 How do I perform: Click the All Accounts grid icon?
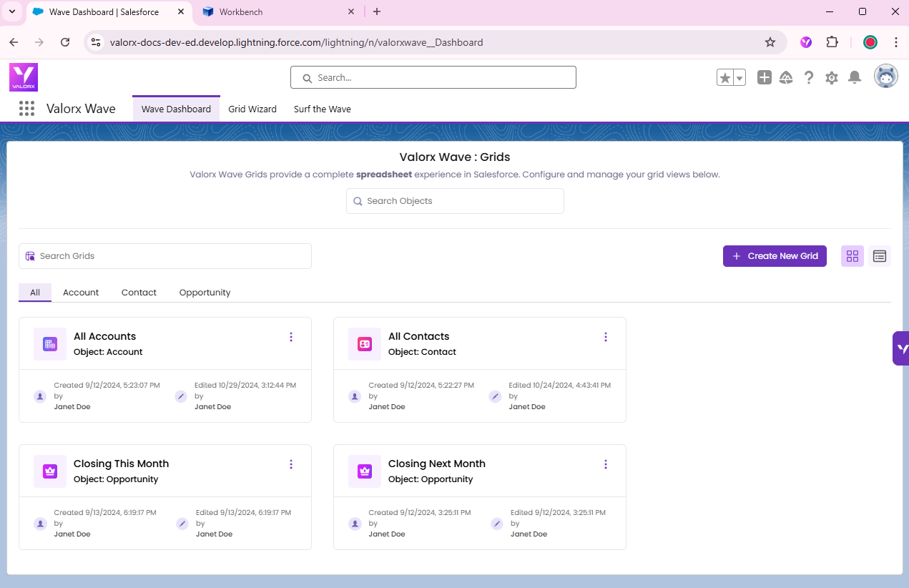[50, 344]
